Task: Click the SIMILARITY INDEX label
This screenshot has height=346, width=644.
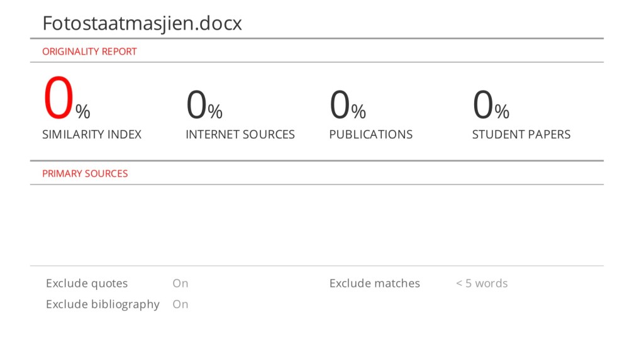Action: pyautogui.click(x=92, y=134)
